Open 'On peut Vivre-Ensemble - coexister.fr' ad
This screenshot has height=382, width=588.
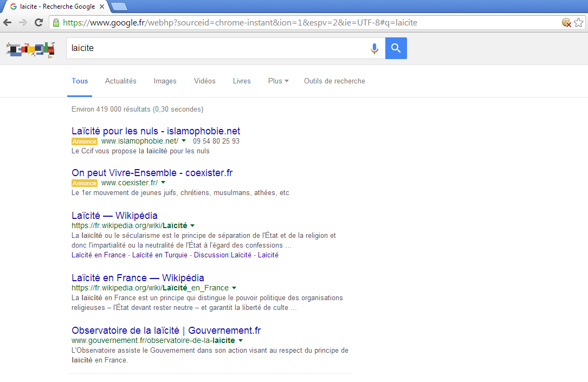152,172
